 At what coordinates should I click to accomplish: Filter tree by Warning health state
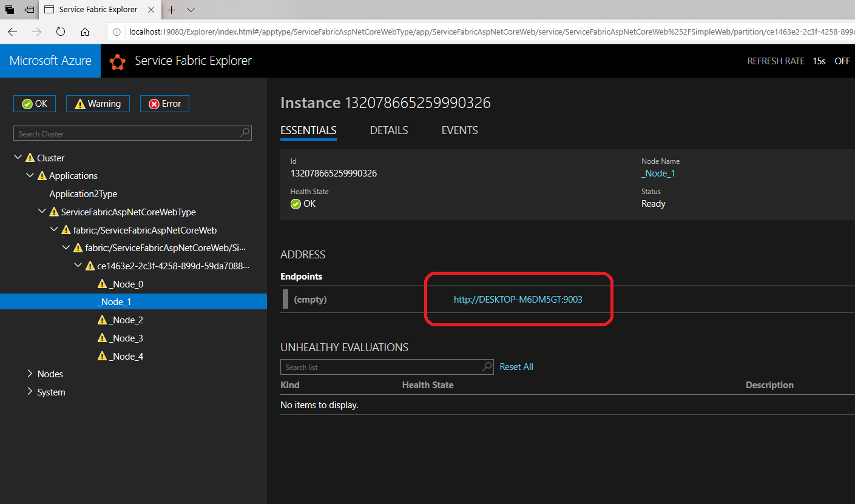pyautogui.click(x=98, y=104)
